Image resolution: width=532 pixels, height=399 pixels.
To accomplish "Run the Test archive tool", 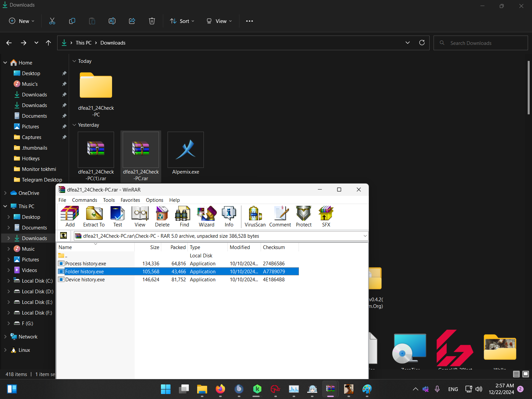I will pyautogui.click(x=118, y=216).
